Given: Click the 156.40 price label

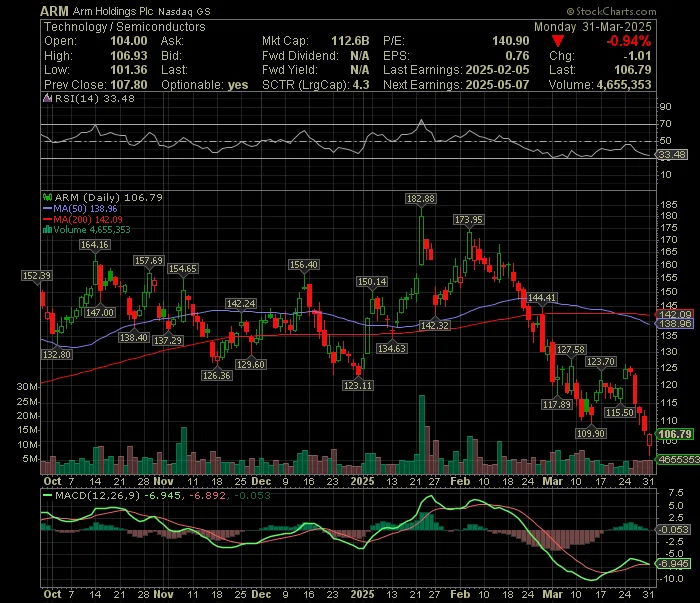Looking at the screenshot, I should [x=304, y=265].
